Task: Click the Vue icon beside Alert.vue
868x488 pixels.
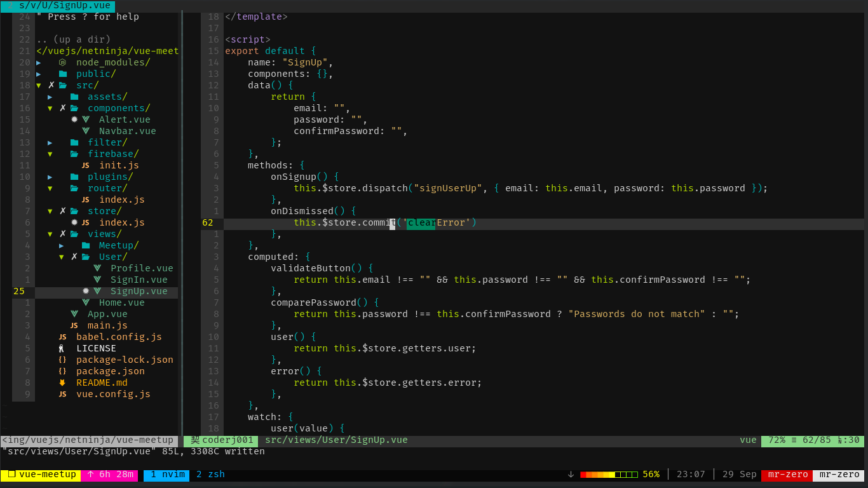Action: (86, 119)
